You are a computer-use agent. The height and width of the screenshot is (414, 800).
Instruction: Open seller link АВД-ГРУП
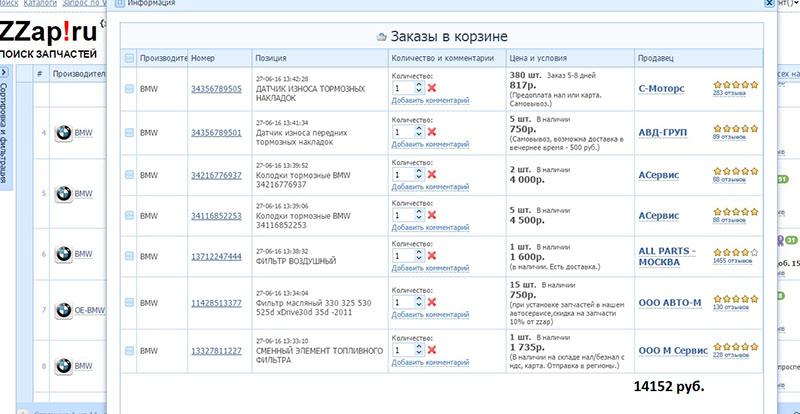pyautogui.click(x=663, y=133)
